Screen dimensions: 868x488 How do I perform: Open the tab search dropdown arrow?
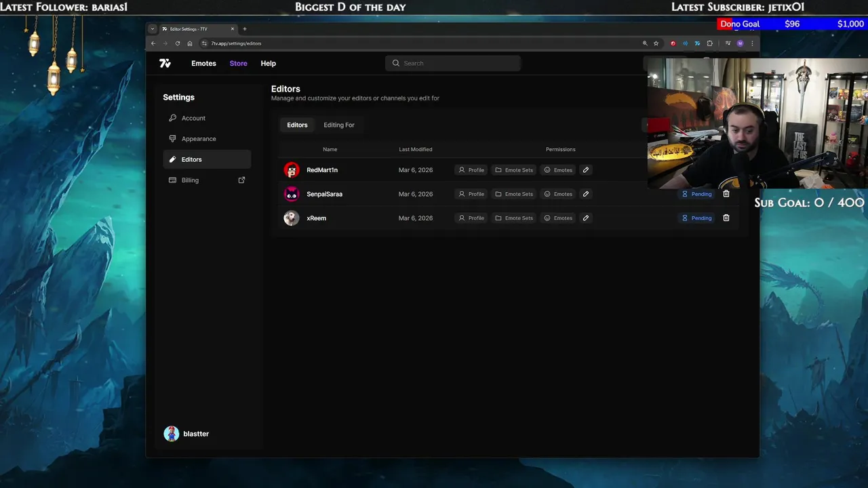[153, 29]
